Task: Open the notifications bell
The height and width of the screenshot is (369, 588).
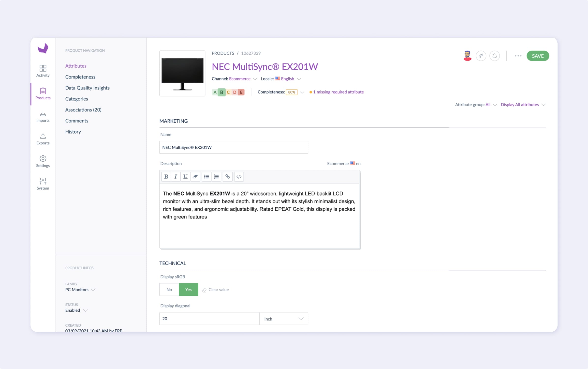Action: pyautogui.click(x=495, y=56)
